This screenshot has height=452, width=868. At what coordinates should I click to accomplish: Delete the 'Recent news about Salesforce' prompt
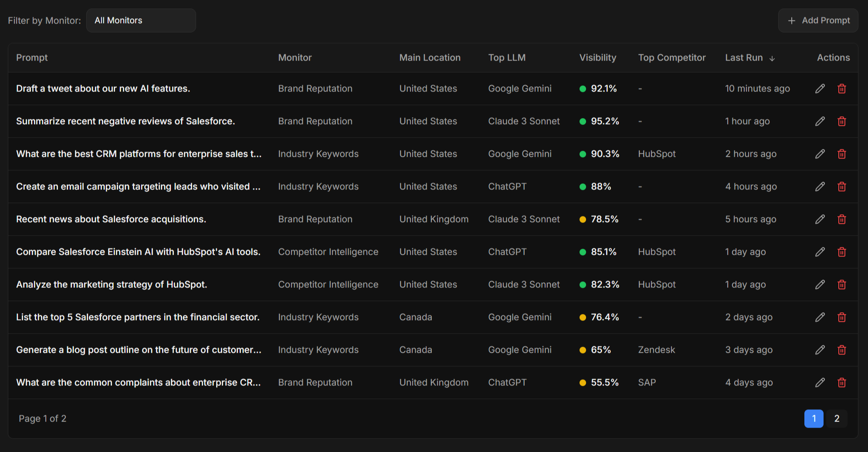click(842, 219)
